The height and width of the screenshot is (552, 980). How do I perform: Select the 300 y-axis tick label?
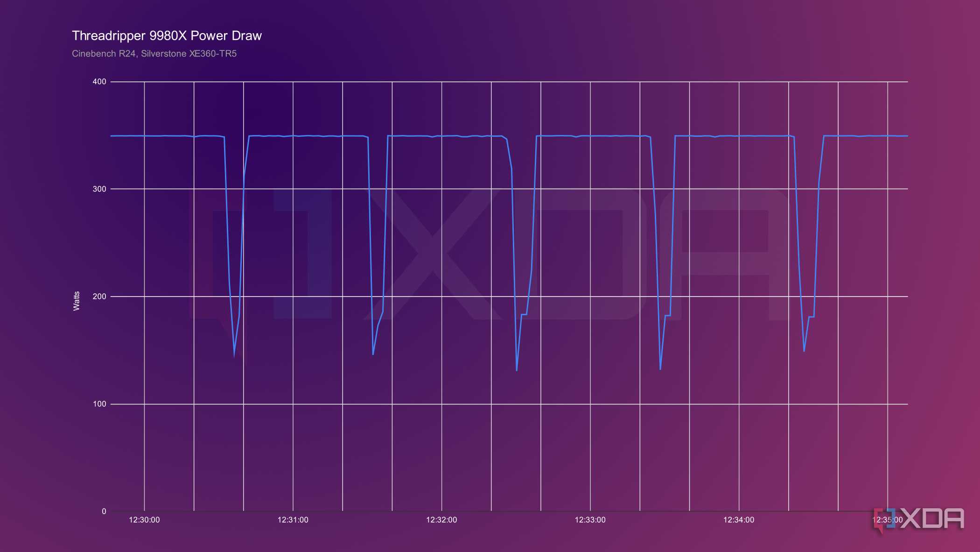click(99, 189)
